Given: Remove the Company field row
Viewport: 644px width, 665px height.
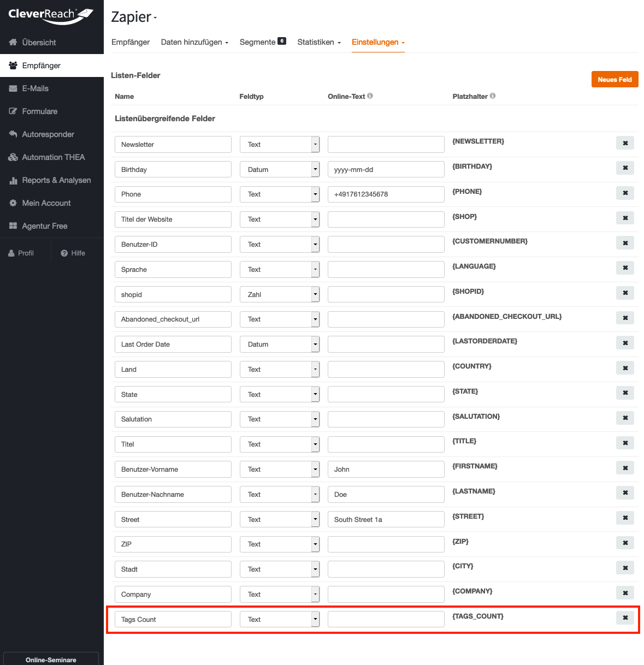Looking at the screenshot, I should click(625, 593).
